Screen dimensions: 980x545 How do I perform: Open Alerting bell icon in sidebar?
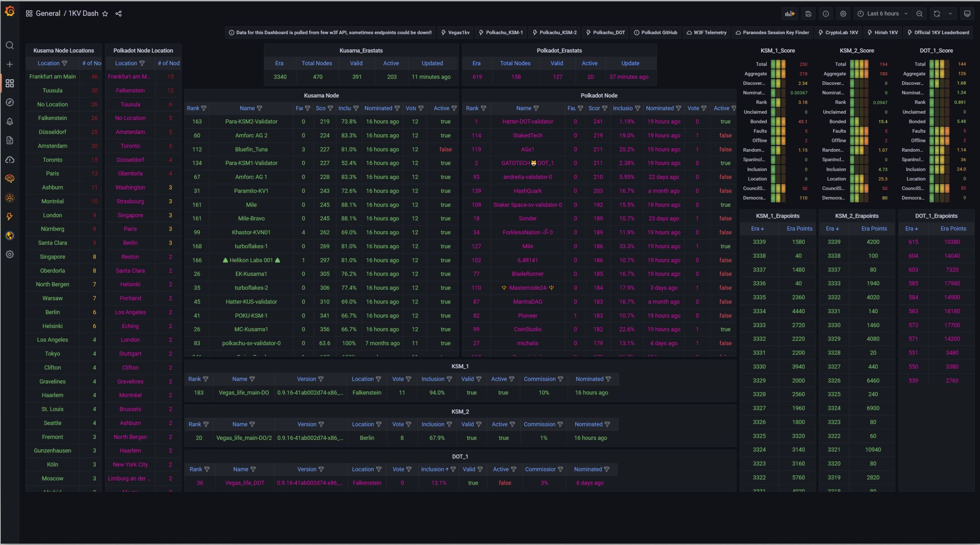pos(10,121)
